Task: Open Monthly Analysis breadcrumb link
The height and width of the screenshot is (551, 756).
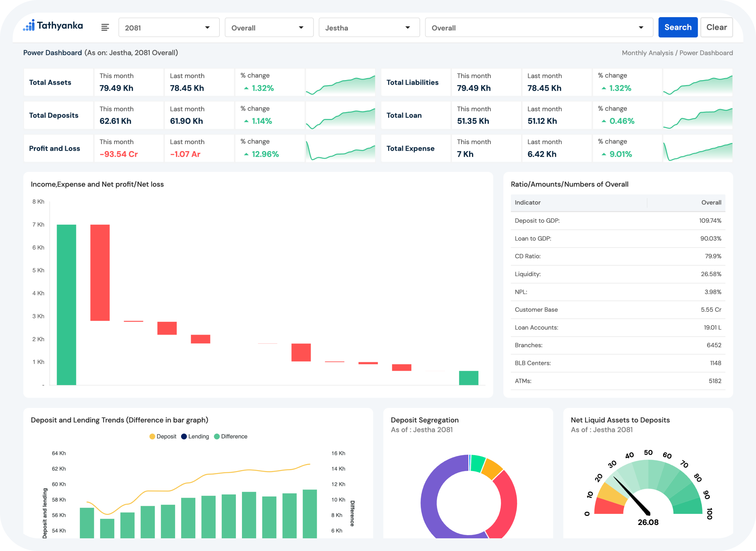Action: 647,53
